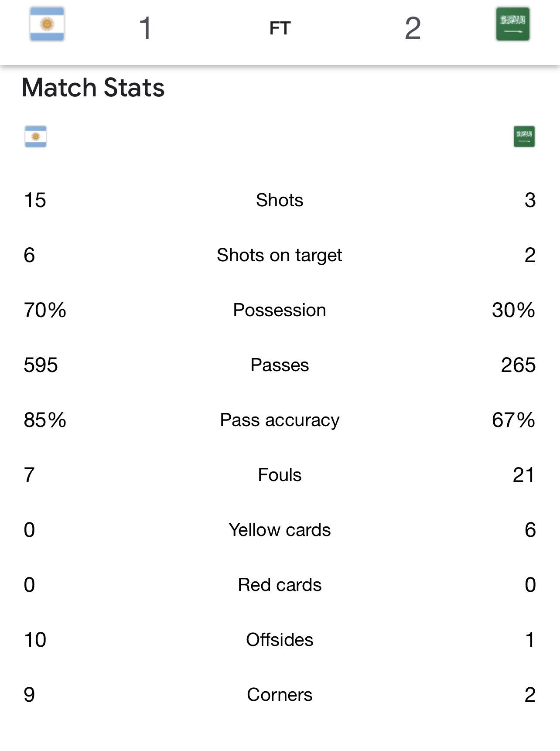Click Saudi Arabia's 21 fouls value
The height and width of the screenshot is (751, 560).
tap(524, 475)
